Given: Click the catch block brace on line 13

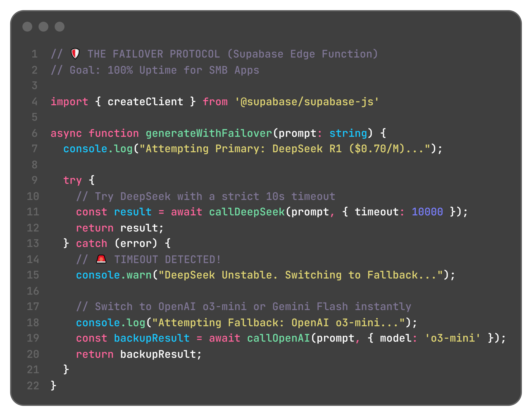Looking at the screenshot, I should [168, 243].
